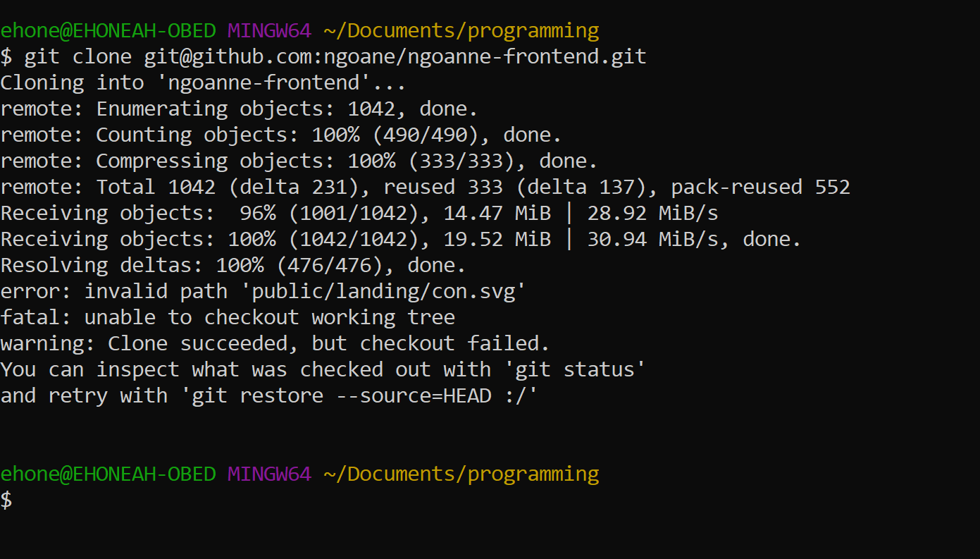Click the bottom MINGW64 label
This screenshot has width=980, height=559.
coord(269,474)
